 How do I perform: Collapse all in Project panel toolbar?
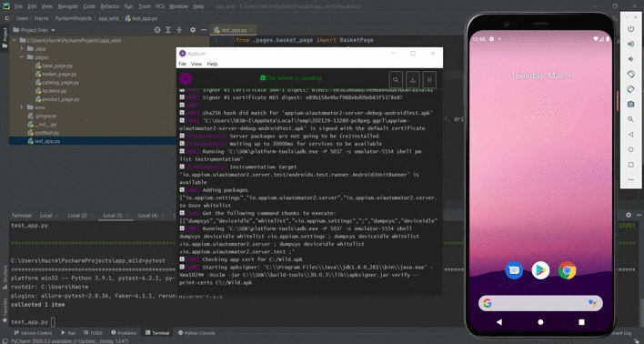(179, 30)
